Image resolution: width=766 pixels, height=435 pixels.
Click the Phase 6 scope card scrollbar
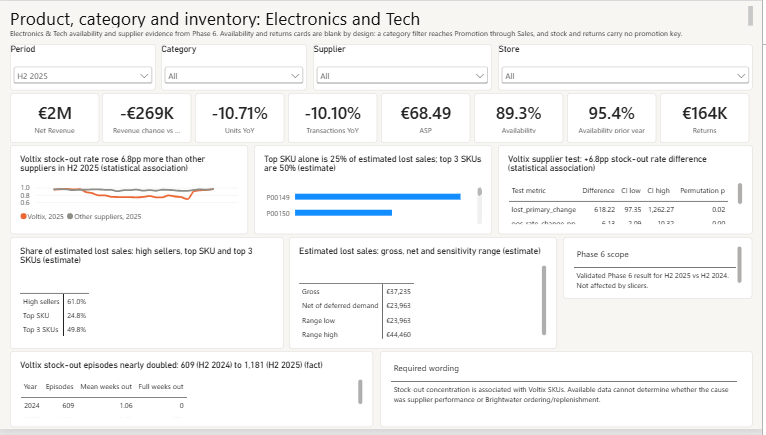coord(739,265)
